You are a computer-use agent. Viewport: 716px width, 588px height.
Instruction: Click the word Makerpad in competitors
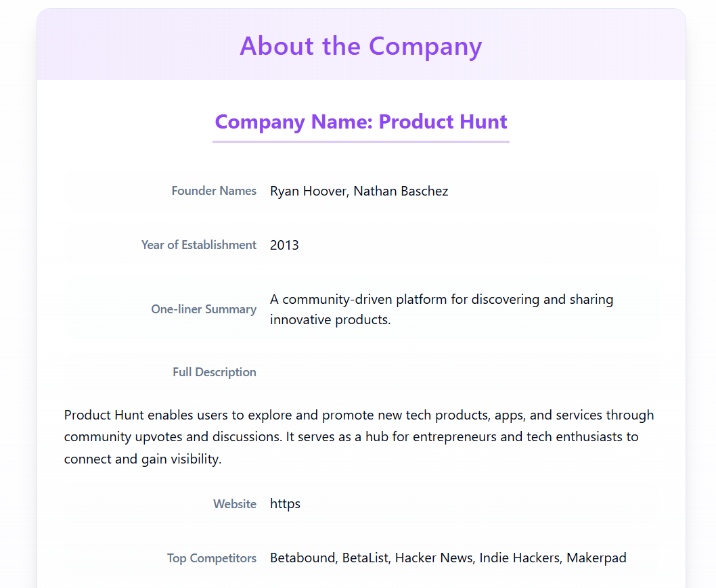(x=596, y=558)
